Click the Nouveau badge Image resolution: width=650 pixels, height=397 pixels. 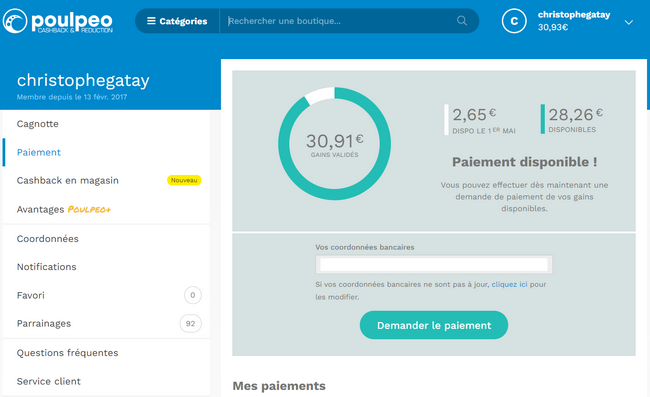tap(184, 180)
